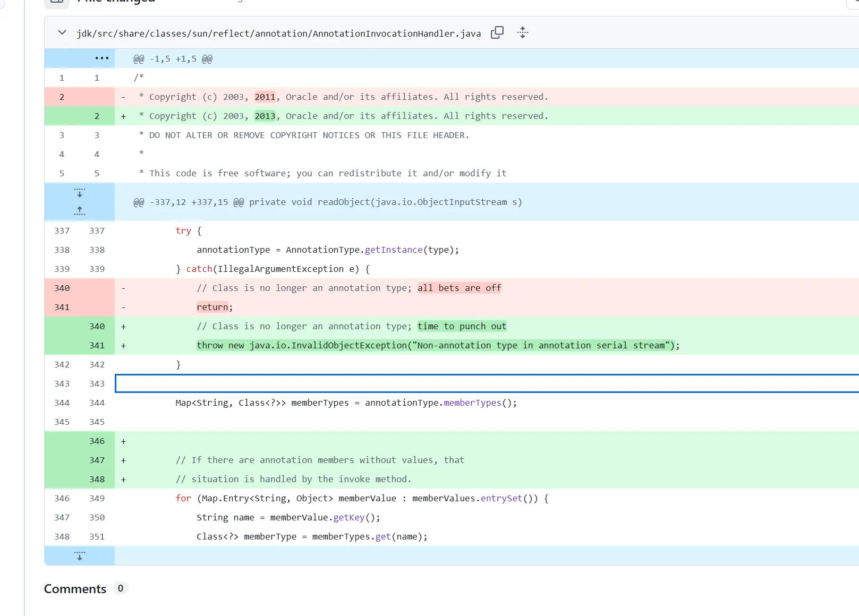The image size is (859, 616).
Task: Click the focused empty line 343
Action: [x=487, y=383]
